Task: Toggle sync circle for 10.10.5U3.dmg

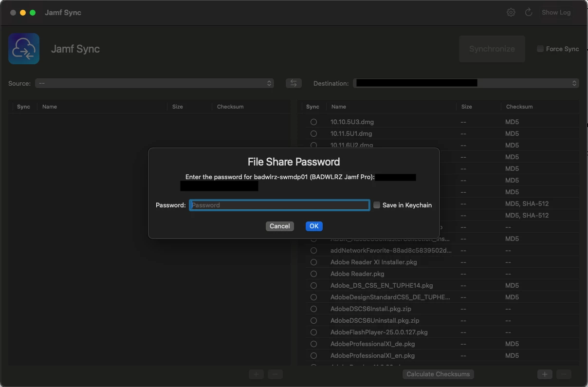Action: coord(313,122)
